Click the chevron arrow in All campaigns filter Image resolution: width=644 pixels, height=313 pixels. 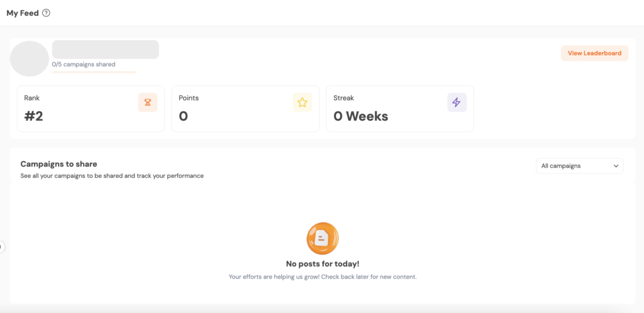[x=616, y=166]
